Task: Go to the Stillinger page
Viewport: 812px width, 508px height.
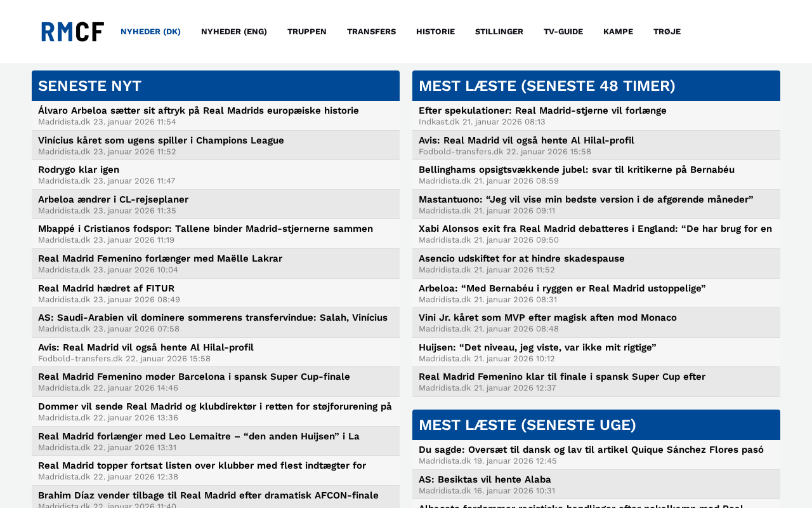Action: (x=499, y=32)
